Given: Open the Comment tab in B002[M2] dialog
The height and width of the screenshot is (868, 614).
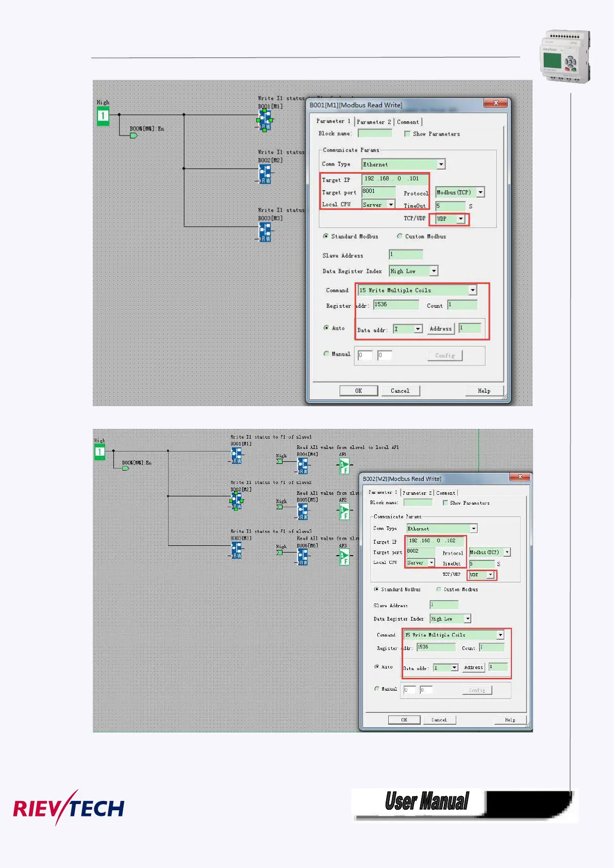Looking at the screenshot, I should click(x=445, y=493).
